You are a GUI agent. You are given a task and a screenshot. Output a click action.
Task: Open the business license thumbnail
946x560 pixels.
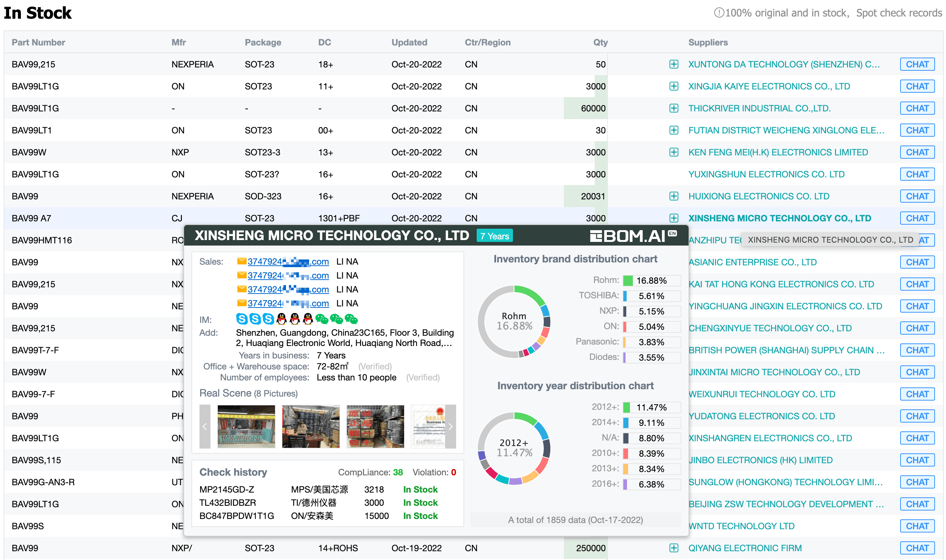428,427
